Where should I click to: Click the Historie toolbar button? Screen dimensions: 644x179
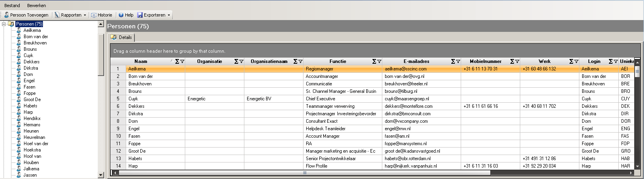[x=102, y=15]
